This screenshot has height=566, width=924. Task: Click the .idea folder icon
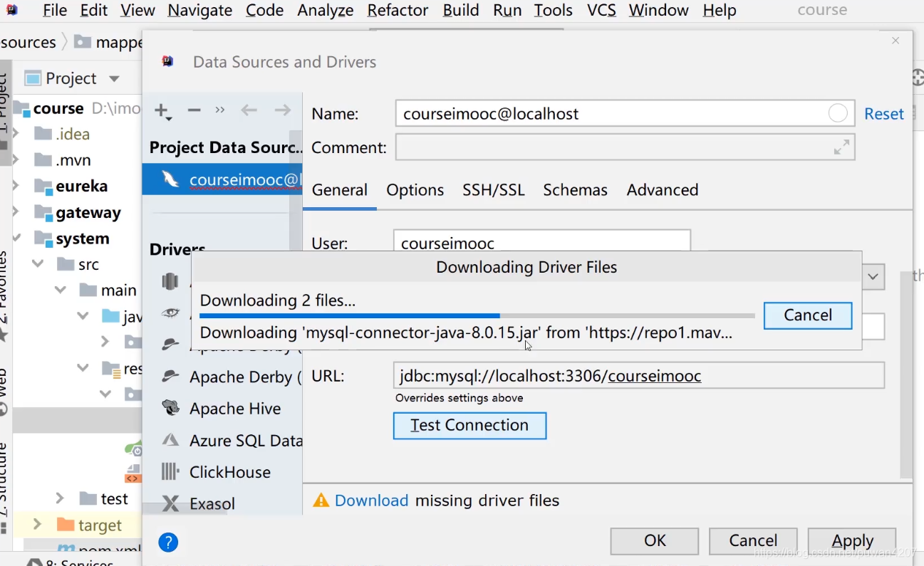[43, 133]
